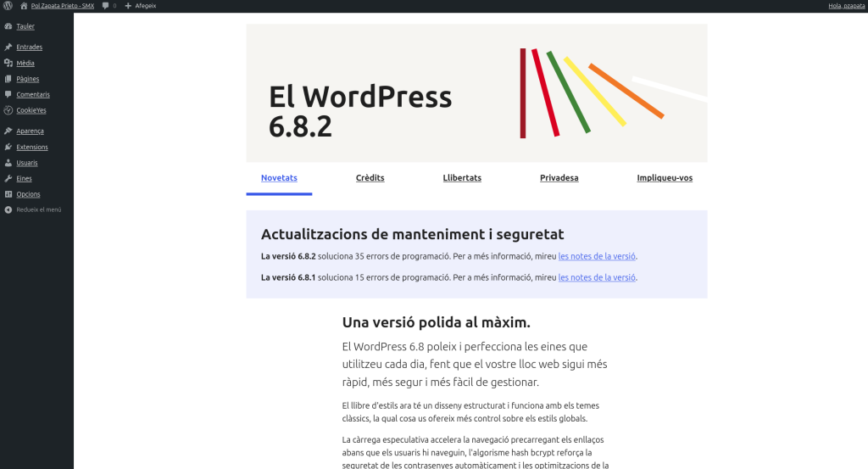The image size is (868, 469).
Task: Click the Mèdia library icon
Action: point(8,63)
